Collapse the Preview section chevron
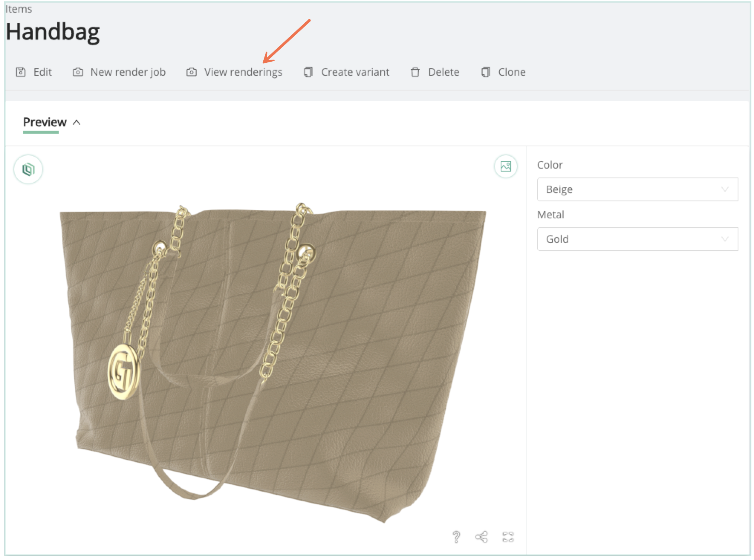 click(77, 123)
